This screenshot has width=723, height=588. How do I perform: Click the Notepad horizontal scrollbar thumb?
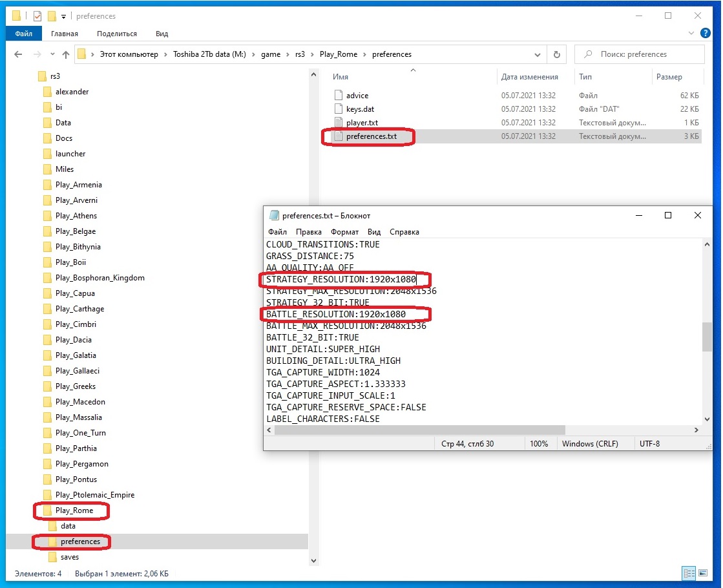point(419,430)
